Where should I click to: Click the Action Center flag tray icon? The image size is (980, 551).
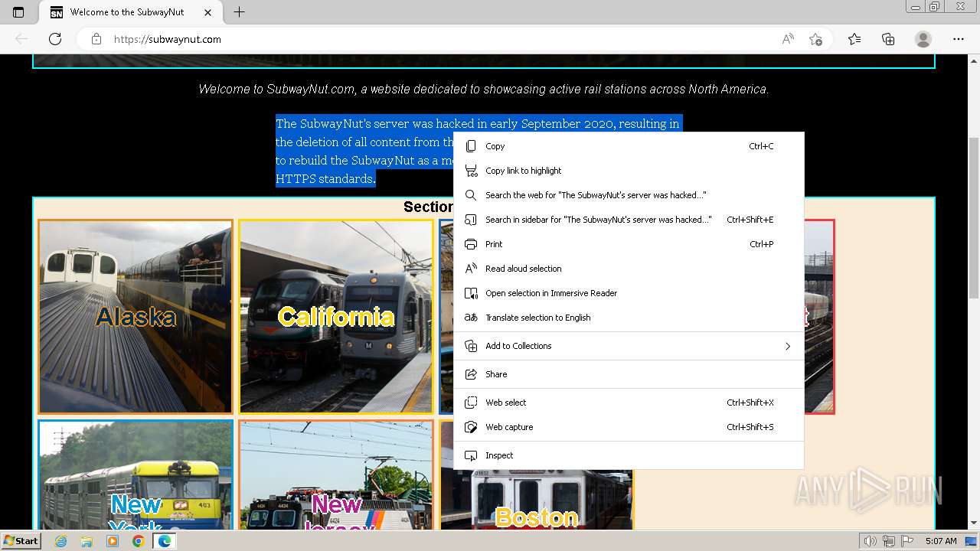coord(907,541)
